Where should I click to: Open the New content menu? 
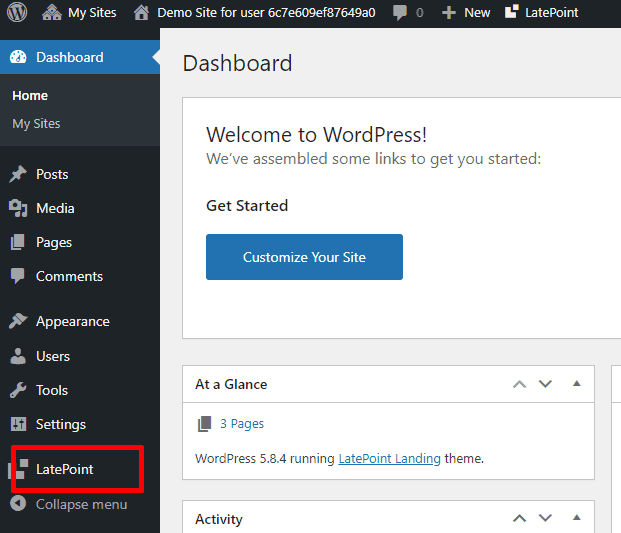pos(466,13)
